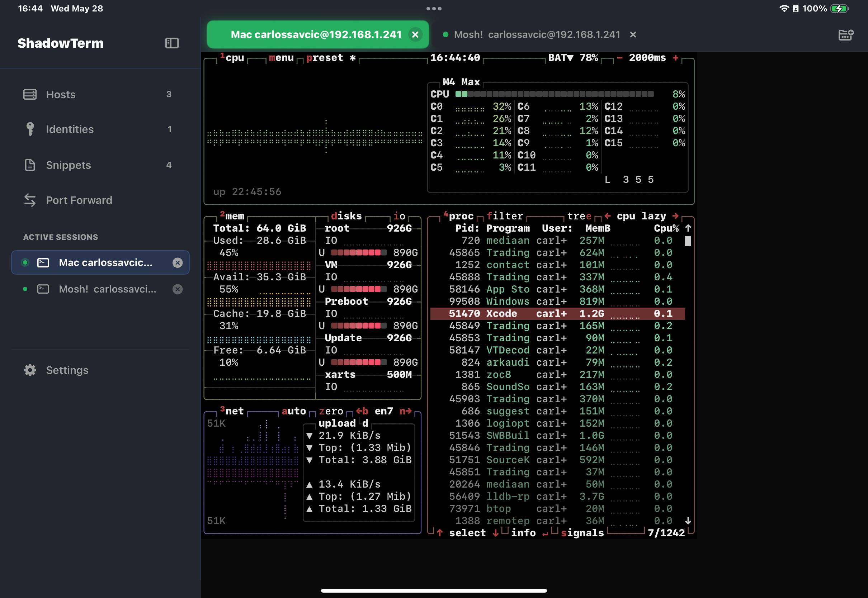Click the Settings gear icon

(x=30, y=370)
